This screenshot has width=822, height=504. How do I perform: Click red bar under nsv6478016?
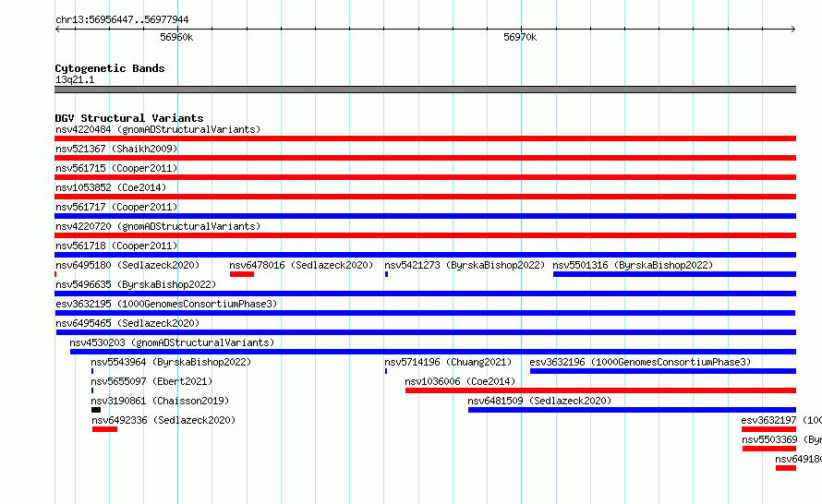pos(242,274)
